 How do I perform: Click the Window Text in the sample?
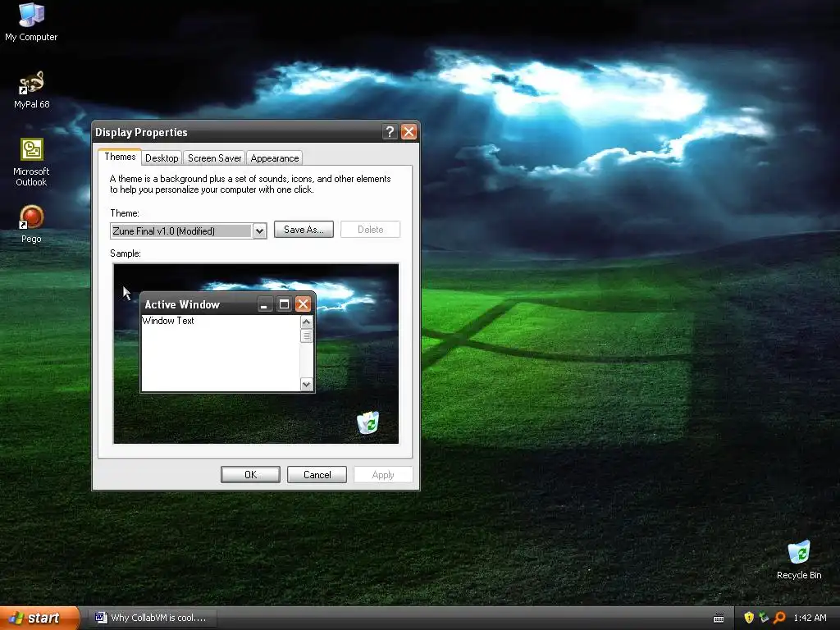click(168, 321)
